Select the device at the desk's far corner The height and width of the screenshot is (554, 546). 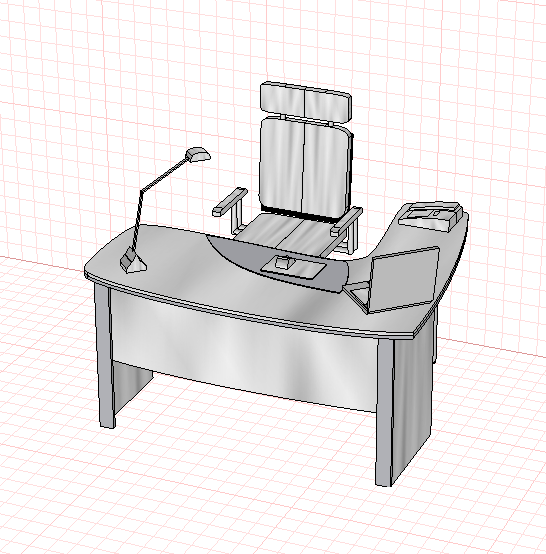pos(430,216)
